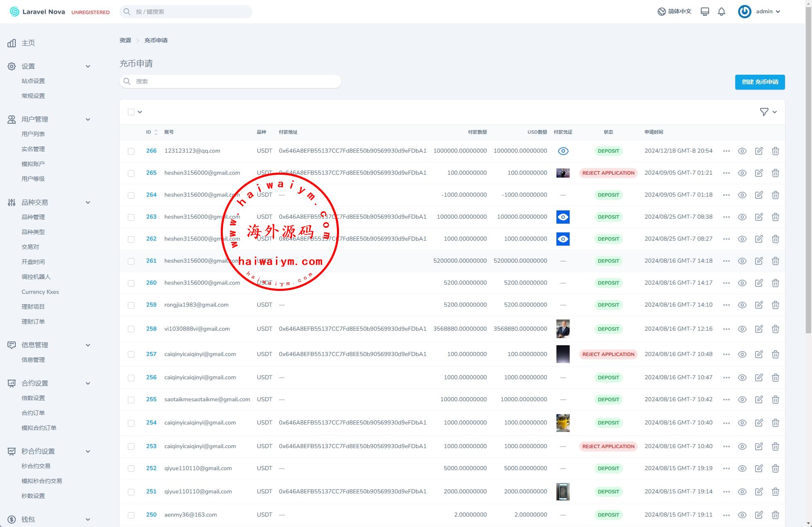View record 264 details via eye icon

coord(742,195)
